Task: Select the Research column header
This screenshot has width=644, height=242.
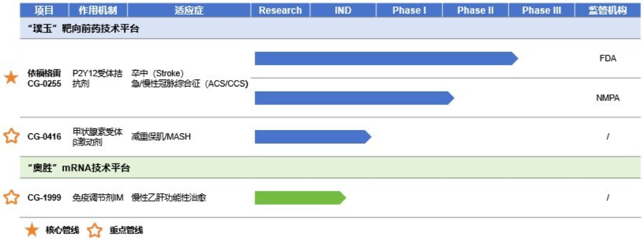Action: pos(280,11)
